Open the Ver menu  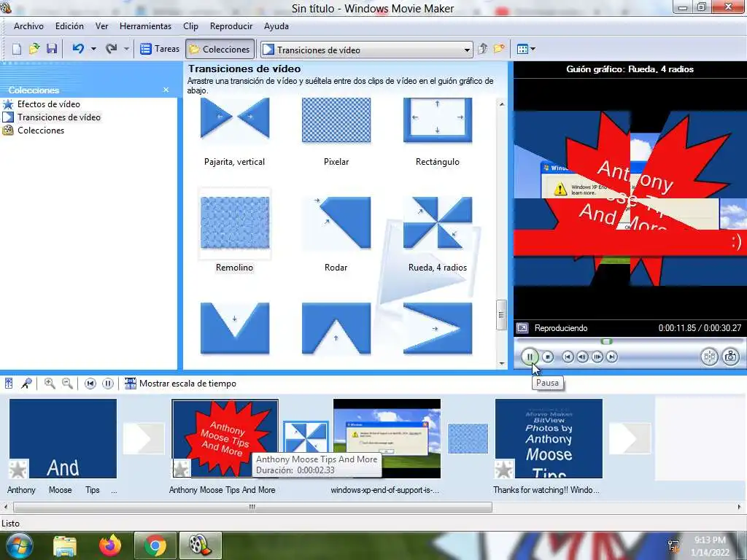102,26
